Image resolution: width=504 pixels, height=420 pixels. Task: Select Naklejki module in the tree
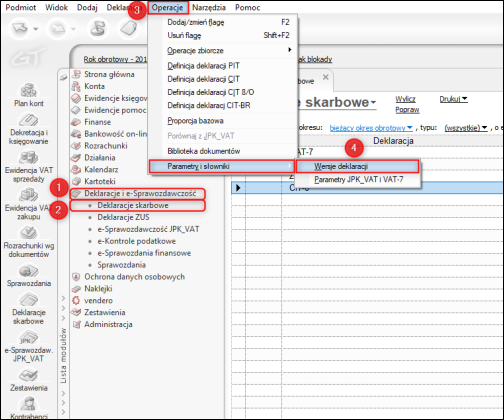(x=98, y=289)
